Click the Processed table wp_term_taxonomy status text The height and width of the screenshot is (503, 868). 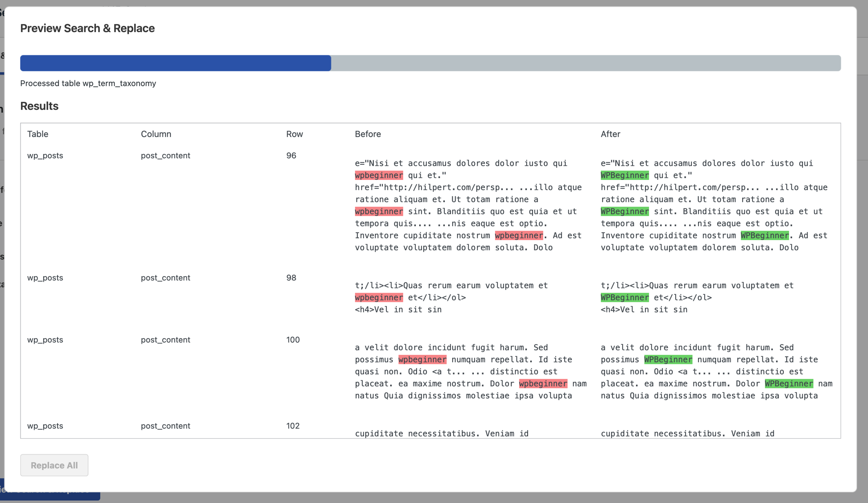(x=88, y=83)
